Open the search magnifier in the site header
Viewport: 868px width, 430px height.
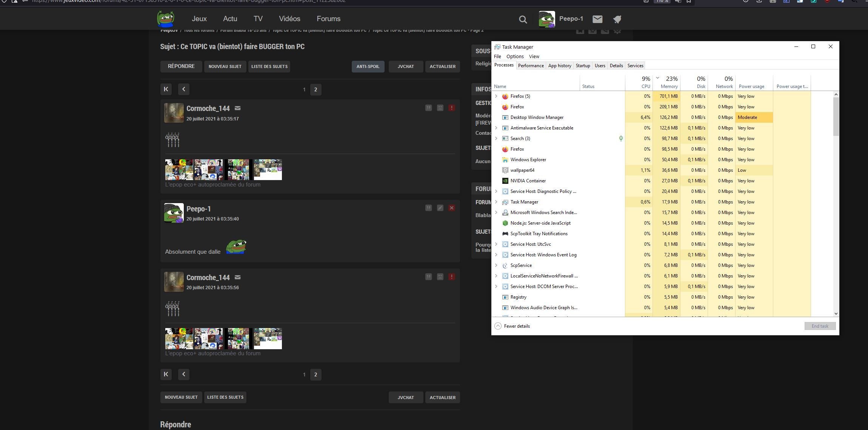click(523, 19)
